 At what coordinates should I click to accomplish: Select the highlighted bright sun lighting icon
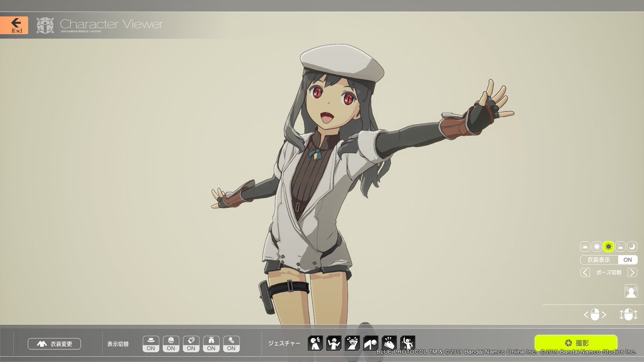click(x=609, y=247)
